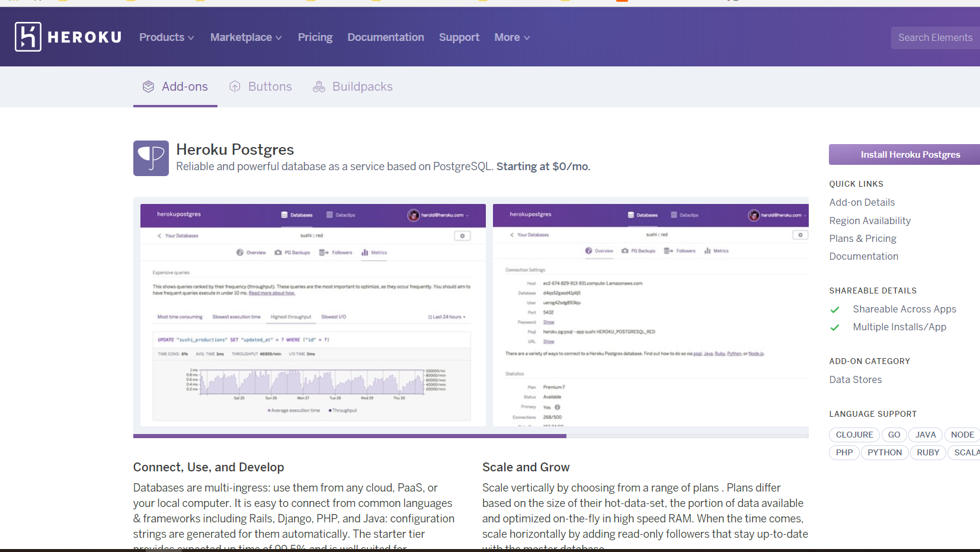
Task: Click the LANGUAGE SUPPORT heading
Action: 873,414
